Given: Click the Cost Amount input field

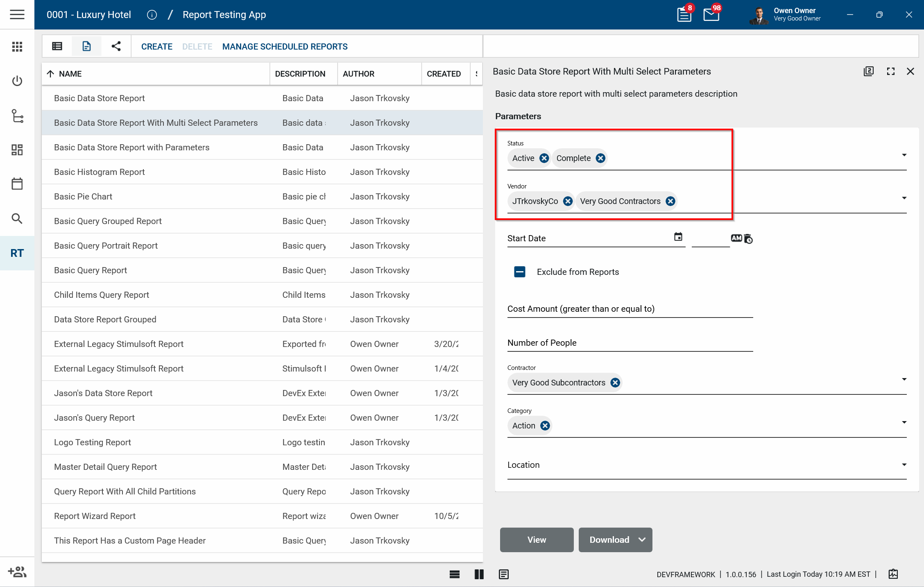Looking at the screenshot, I should click(x=630, y=309).
